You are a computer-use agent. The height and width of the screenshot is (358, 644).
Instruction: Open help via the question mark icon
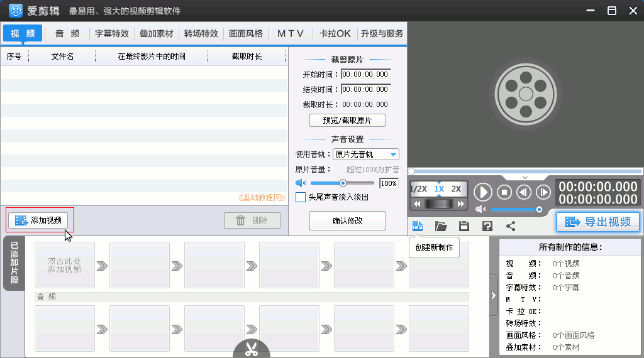click(487, 226)
